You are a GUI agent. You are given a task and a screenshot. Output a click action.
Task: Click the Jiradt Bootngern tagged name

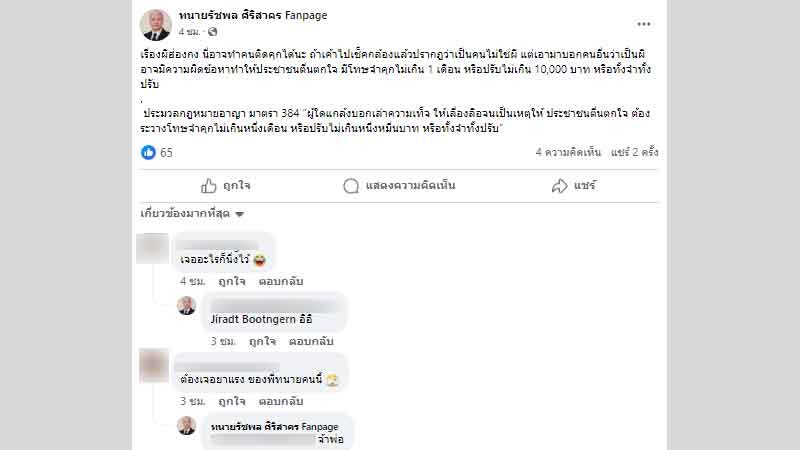(253, 319)
